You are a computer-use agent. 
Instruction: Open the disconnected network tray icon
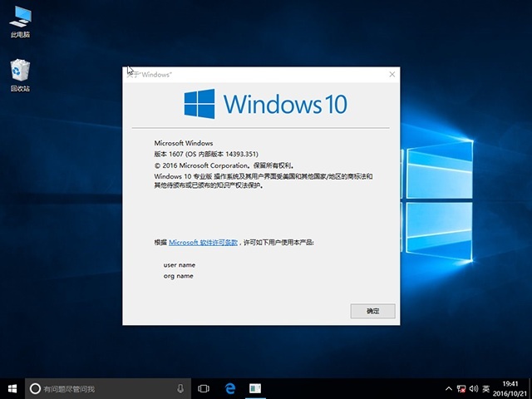460,388
